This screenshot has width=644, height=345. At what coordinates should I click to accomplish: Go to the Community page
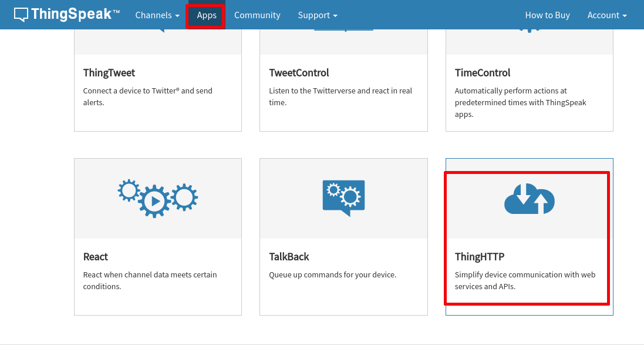[x=257, y=15]
